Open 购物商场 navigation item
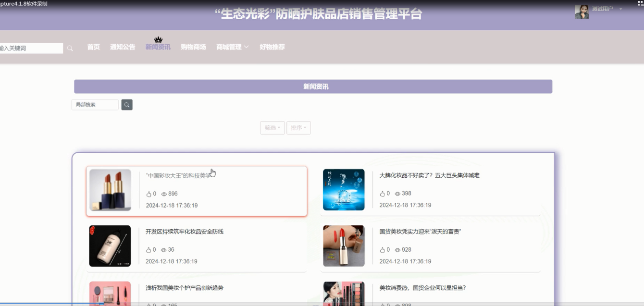This screenshot has height=306, width=644. pos(193,47)
